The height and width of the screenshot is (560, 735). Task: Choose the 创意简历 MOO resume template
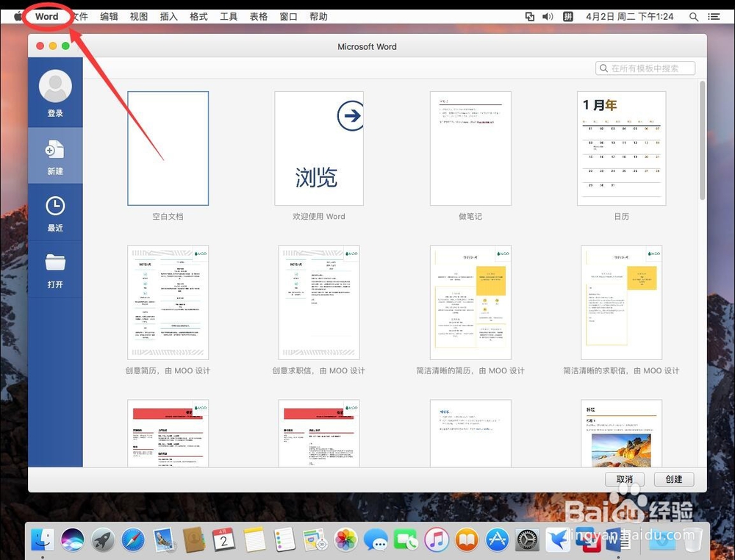(168, 302)
